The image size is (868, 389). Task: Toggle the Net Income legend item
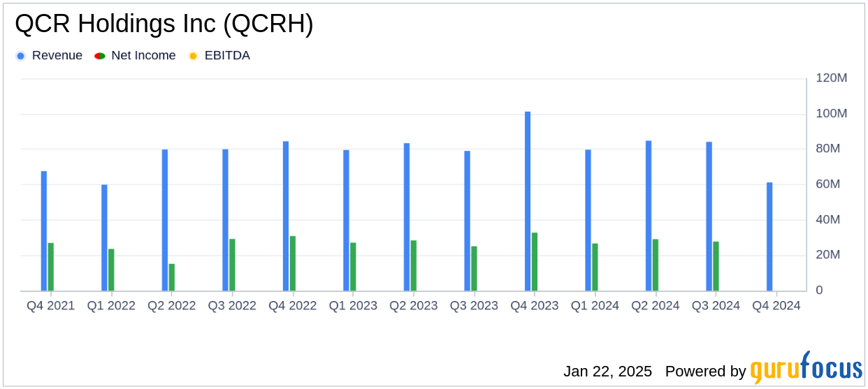[x=135, y=56]
